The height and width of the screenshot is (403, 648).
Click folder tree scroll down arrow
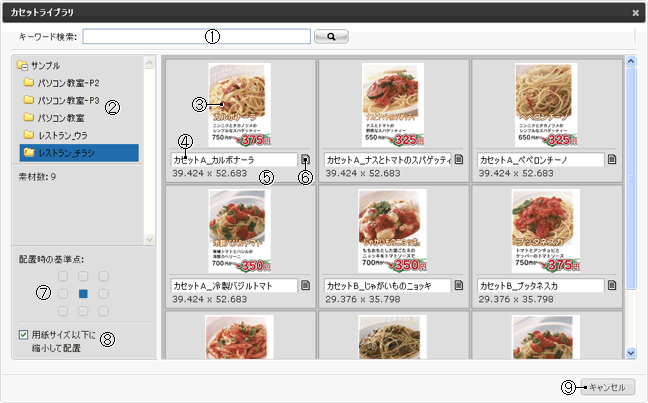coord(149,239)
